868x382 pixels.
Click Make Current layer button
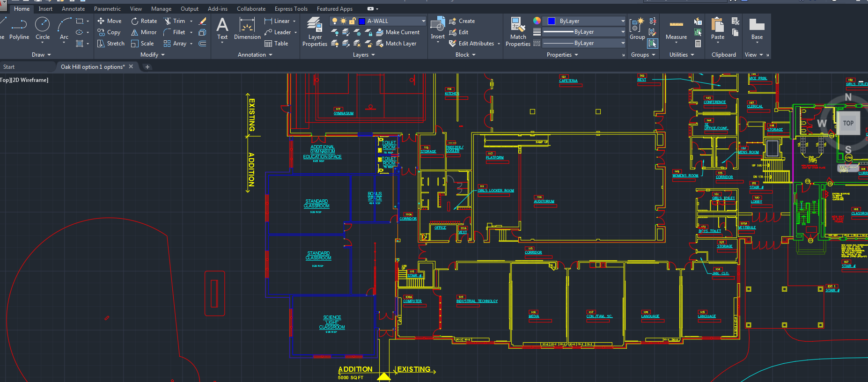tap(397, 32)
